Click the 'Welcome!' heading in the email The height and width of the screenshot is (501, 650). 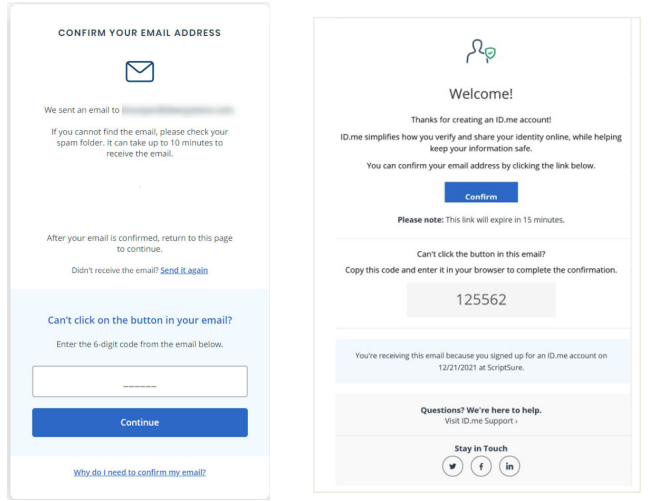[x=481, y=94]
